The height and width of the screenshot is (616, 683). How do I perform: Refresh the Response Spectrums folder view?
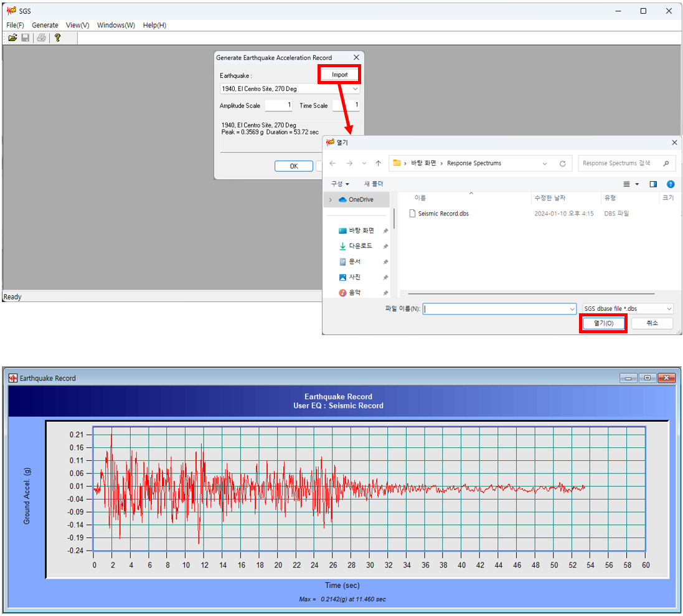click(562, 163)
